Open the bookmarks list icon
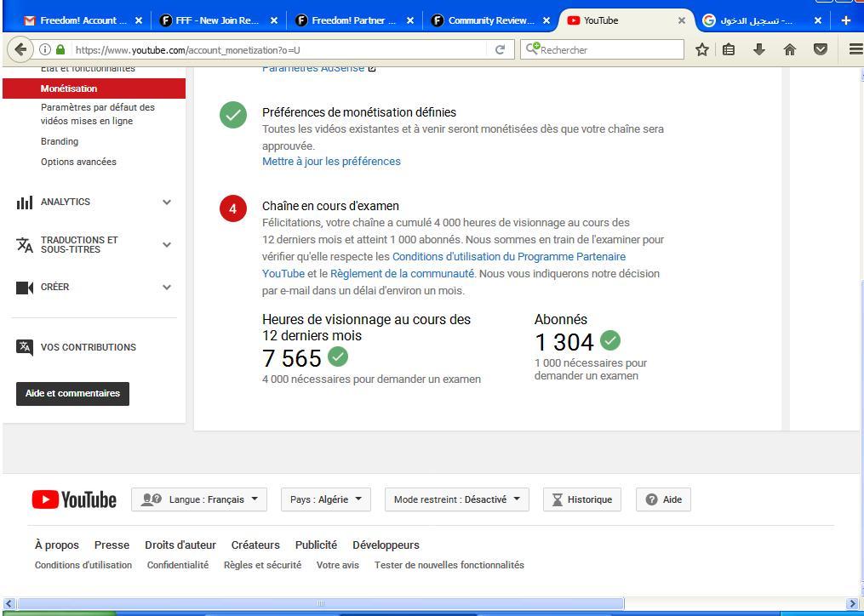864x616 pixels. point(729,49)
